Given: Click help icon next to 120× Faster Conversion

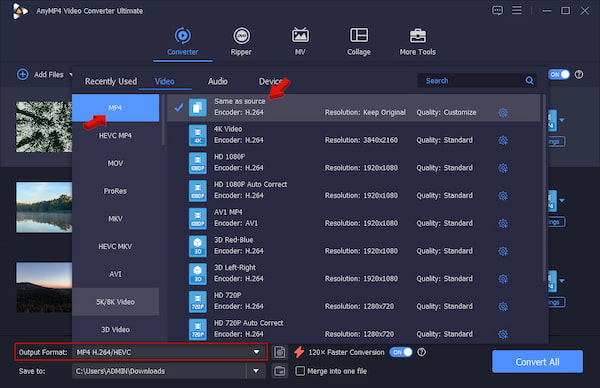Looking at the screenshot, I should [421, 352].
